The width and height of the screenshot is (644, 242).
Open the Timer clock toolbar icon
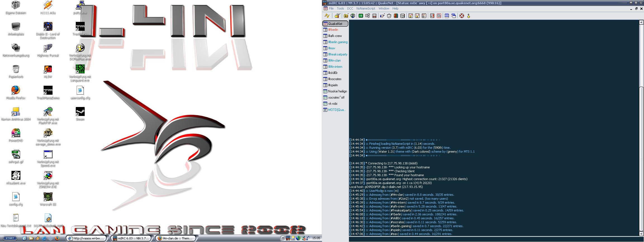pyautogui.click(x=389, y=16)
